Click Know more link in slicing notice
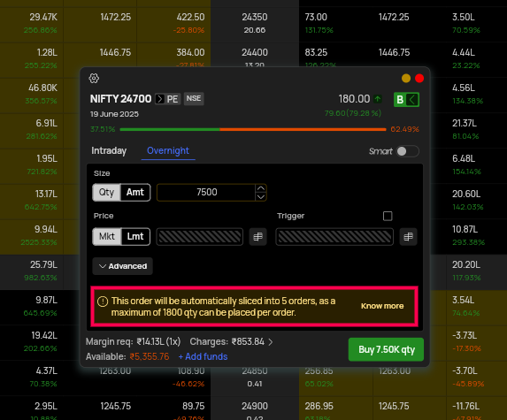The width and height of the screenshot is (507, 420). coord(382,306)
